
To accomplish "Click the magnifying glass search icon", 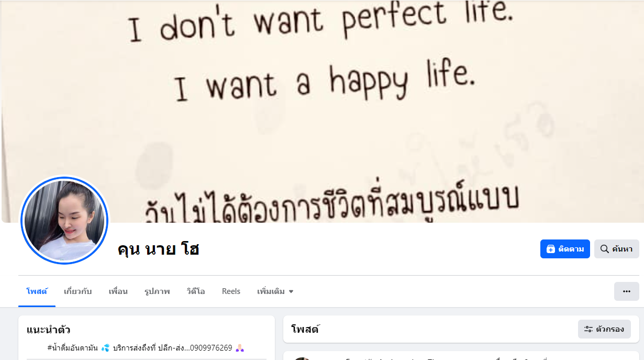I will click(604, 249).
